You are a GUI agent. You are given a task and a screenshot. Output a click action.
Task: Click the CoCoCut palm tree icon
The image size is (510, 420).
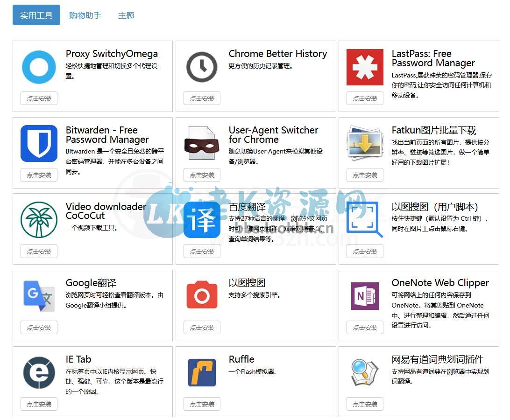39,220
